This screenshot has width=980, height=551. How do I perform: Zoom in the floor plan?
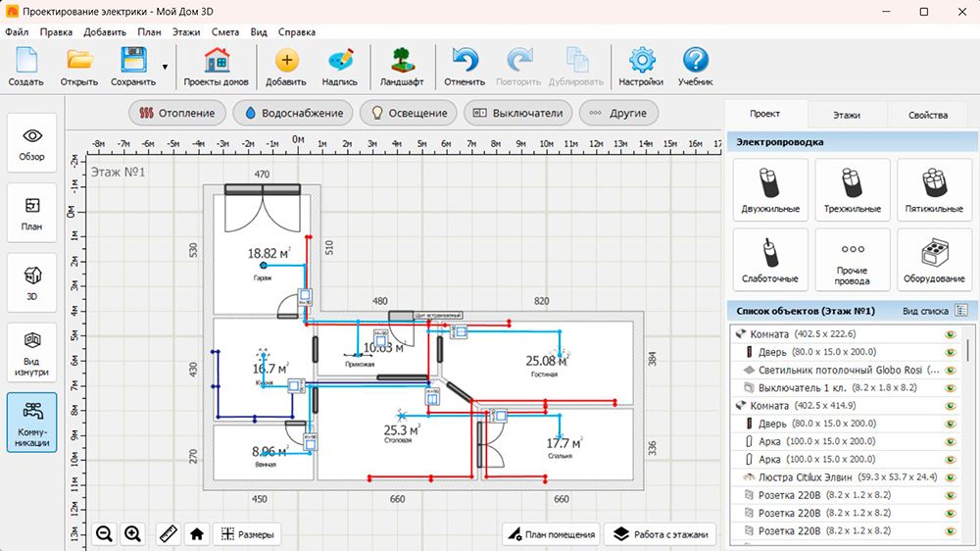point(132,534)
